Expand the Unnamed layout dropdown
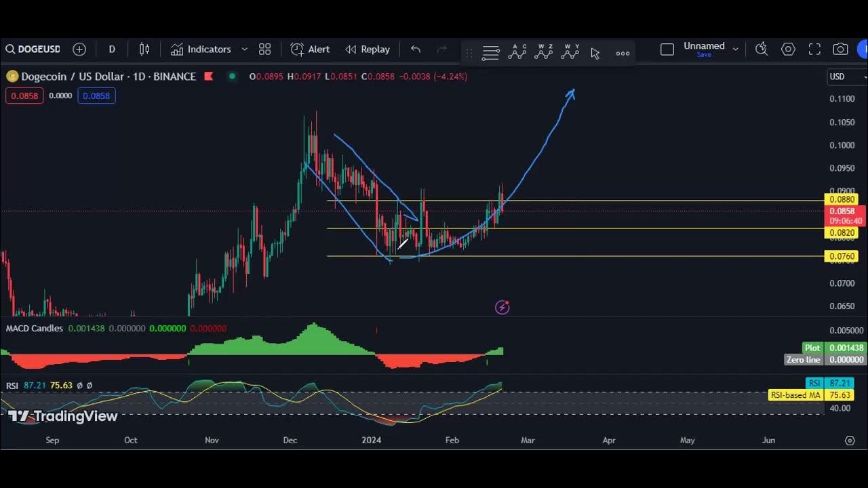This screenshot has width=868, height=488. click(735, 49)
